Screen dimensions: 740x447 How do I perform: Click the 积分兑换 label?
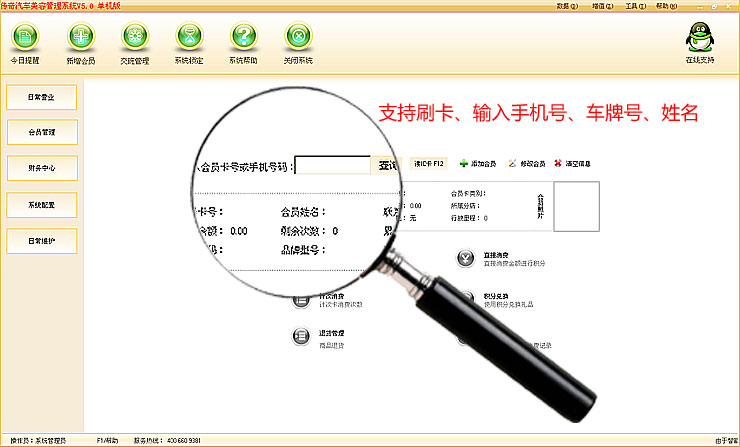[x=496, y=296]
